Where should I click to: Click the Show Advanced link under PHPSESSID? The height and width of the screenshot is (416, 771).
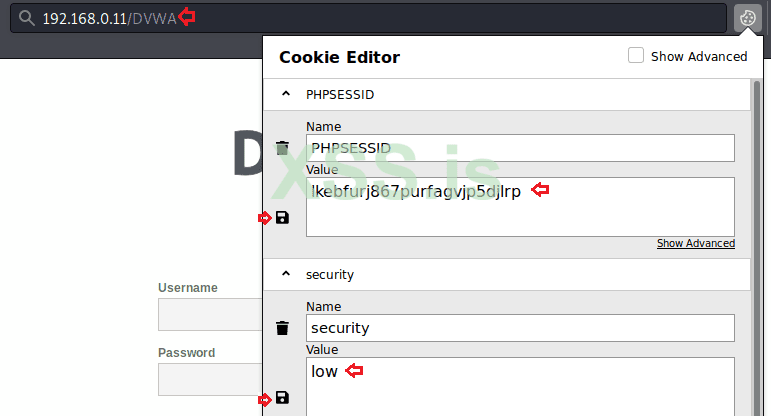coord(695,244)
